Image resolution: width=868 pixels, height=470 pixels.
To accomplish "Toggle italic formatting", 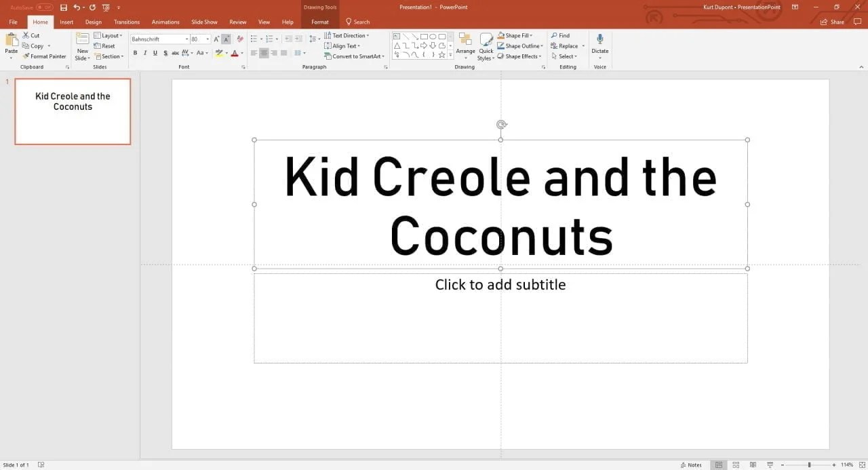I will (144, 53).
